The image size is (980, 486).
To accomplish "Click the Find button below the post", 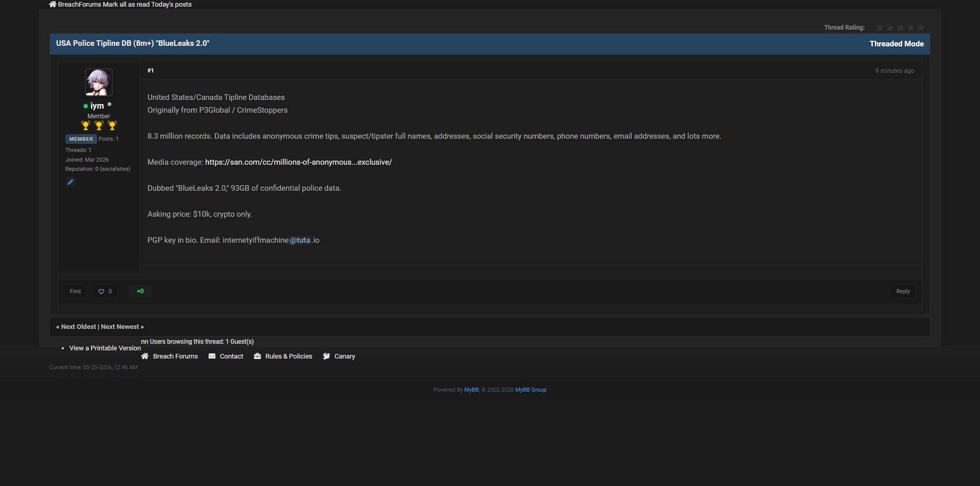I will [x=75, y=292].
